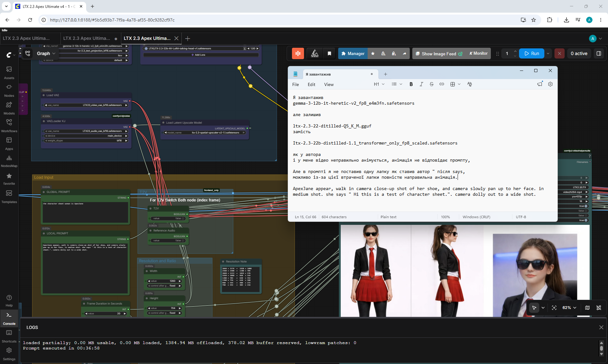The image size is (608, 364).
Task: Click the fit view icon in canvas controls
Action: coord(554,308)
